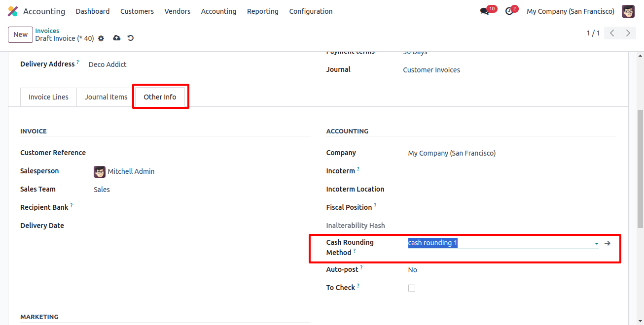The width and height of the screenshot is (644, 325).
Task: Click the cloud save icon
Action: [x=117, y=38]
